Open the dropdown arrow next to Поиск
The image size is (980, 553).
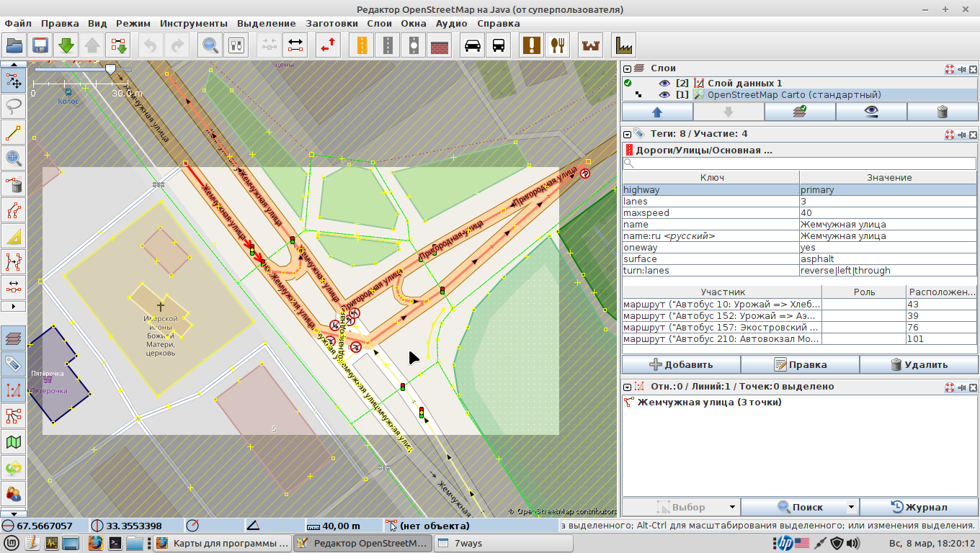tap(851, 507)
